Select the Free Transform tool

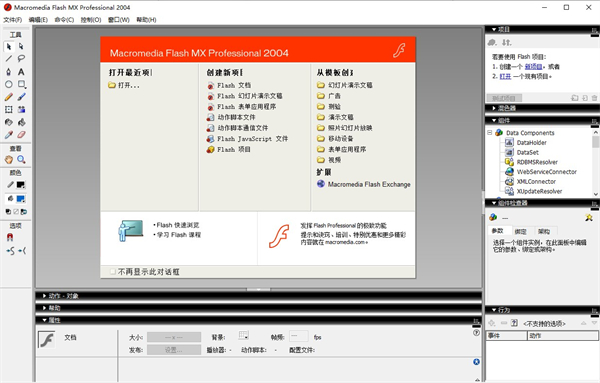pyautogui.click(x=9, y=109)
